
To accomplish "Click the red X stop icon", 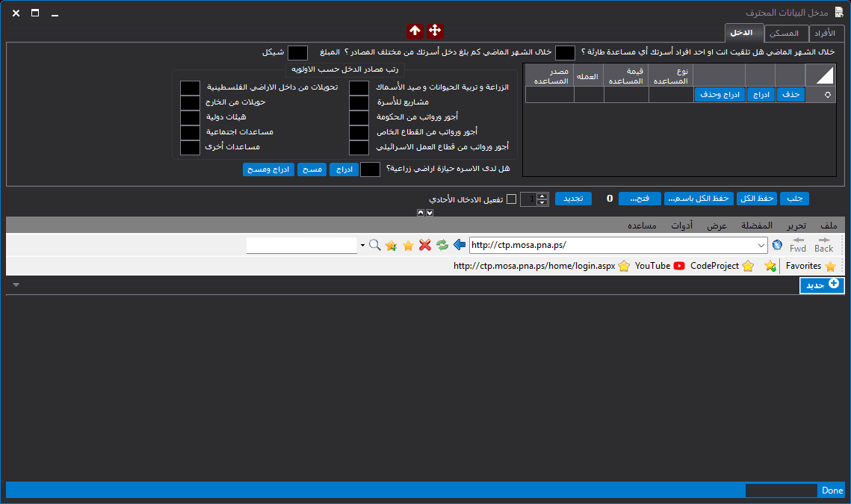I will (x=425, y=245).
